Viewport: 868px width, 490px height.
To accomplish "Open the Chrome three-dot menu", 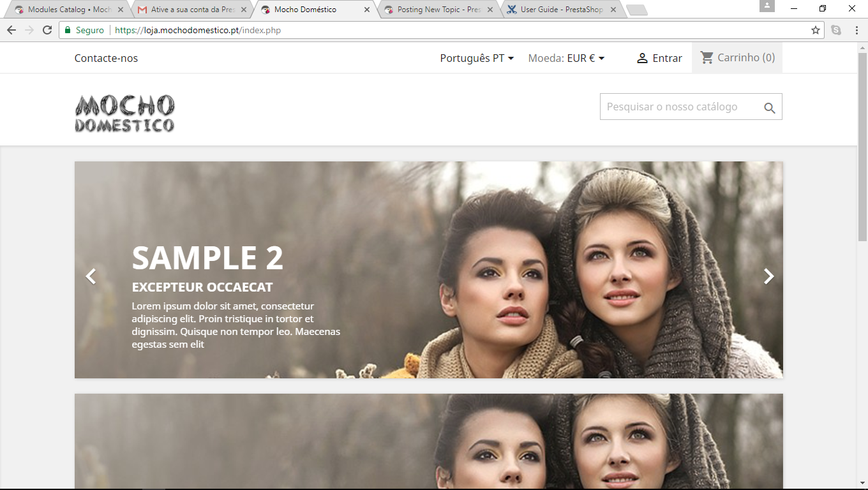I will pyautogui.click(x=857, y=30).
